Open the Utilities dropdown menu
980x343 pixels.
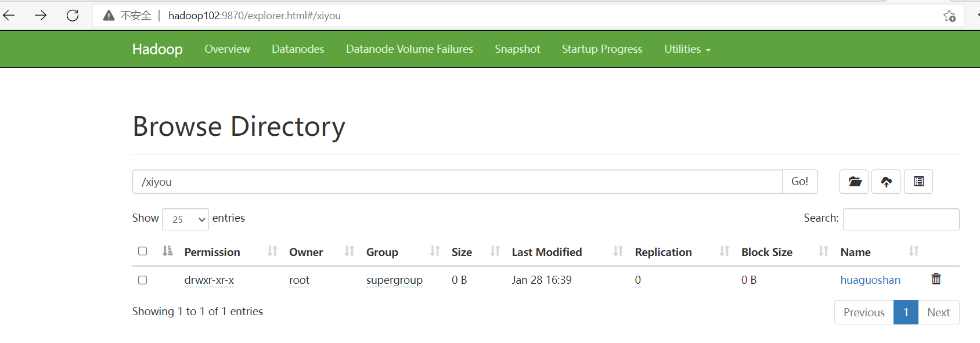pyautogui.click(x=687, y=49)
